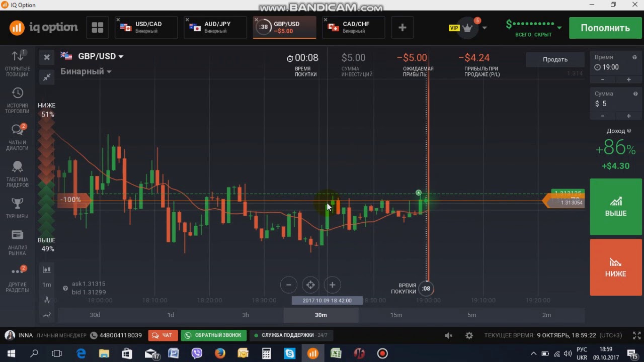Enter fullscreen with expand icon
This screenshot has height=362, width=644.
[636, 335]
